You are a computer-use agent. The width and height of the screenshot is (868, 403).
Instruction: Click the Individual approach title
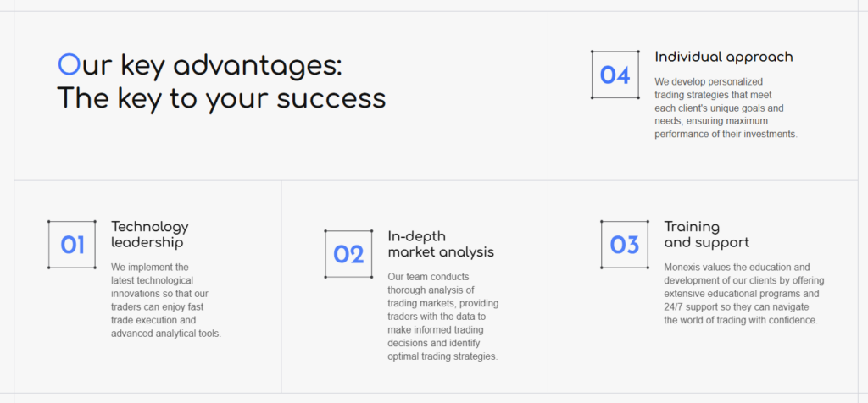[x=723, y=57]
